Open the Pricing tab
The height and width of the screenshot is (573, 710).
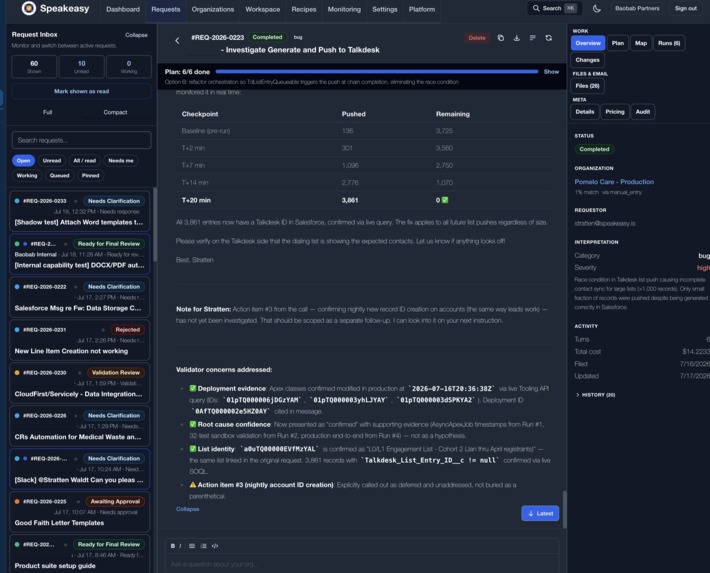[x=614, y=112]
